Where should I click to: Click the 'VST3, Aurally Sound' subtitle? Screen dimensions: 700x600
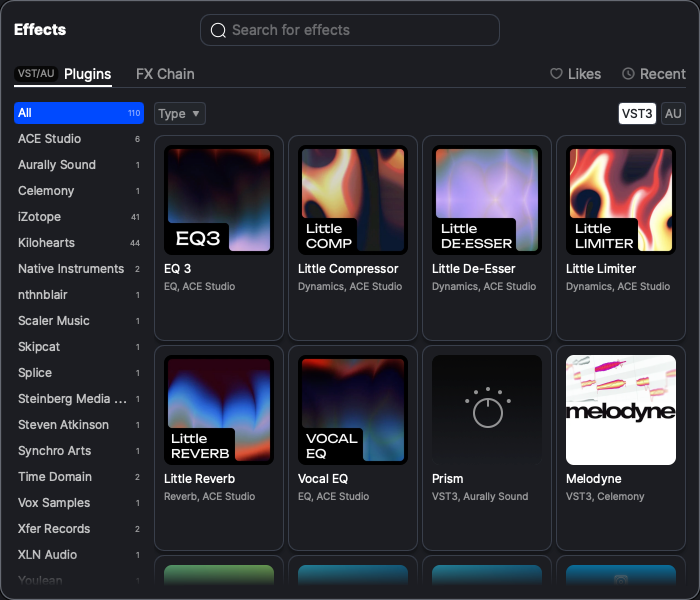tap(480, 496)
